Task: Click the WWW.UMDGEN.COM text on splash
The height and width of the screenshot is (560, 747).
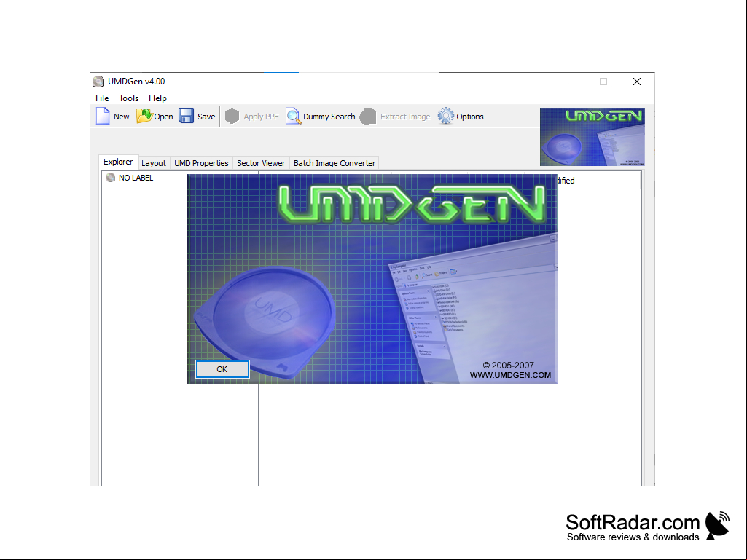Action: [x=510, y=375]
